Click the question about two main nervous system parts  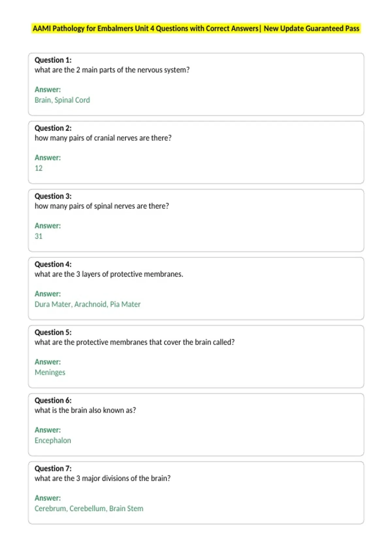point(112,70)
